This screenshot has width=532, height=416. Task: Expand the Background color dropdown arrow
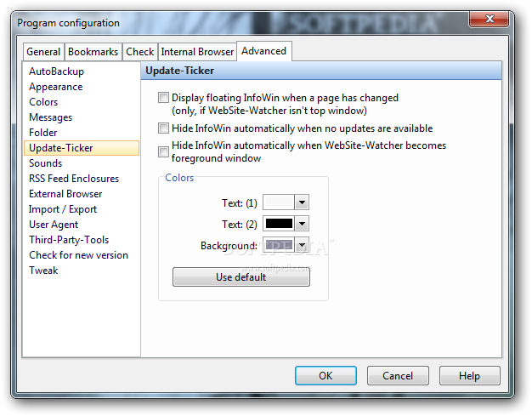[x=302, y=245]
